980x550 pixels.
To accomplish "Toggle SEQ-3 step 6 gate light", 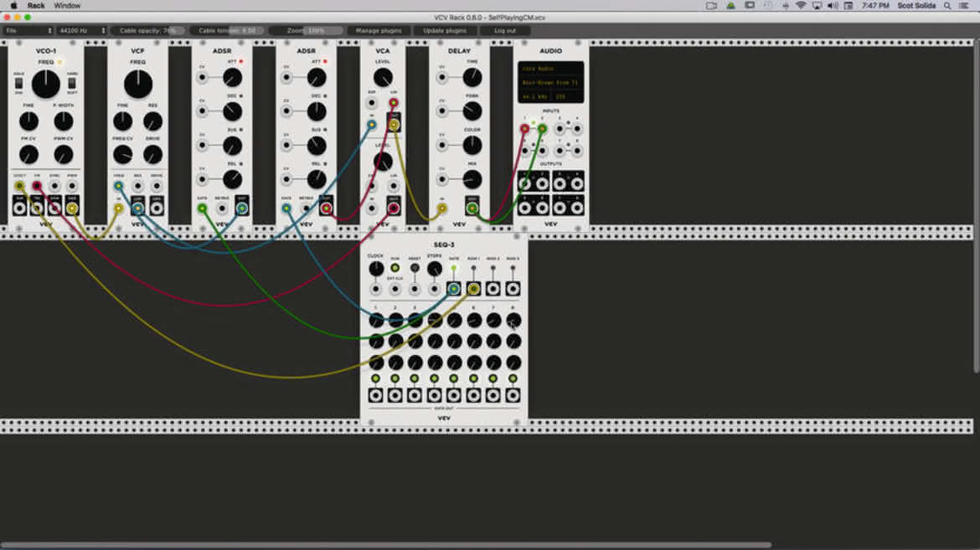I will coord(474,378).
